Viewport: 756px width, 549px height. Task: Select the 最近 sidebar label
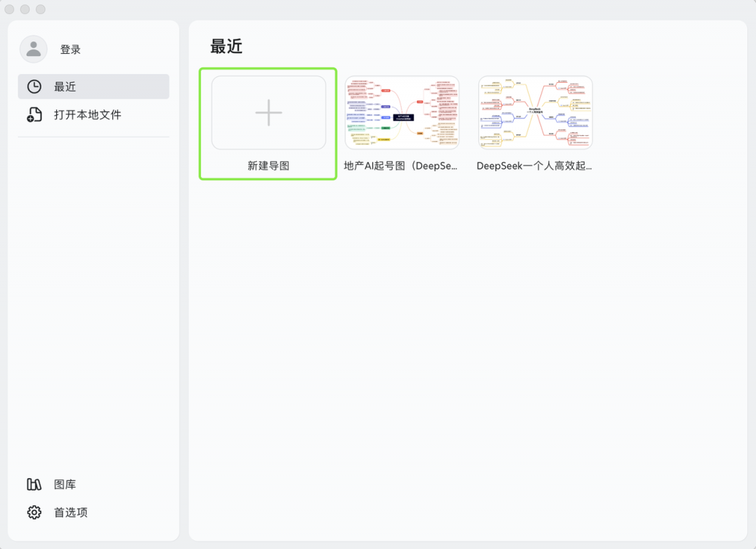(x=65, y=87)
